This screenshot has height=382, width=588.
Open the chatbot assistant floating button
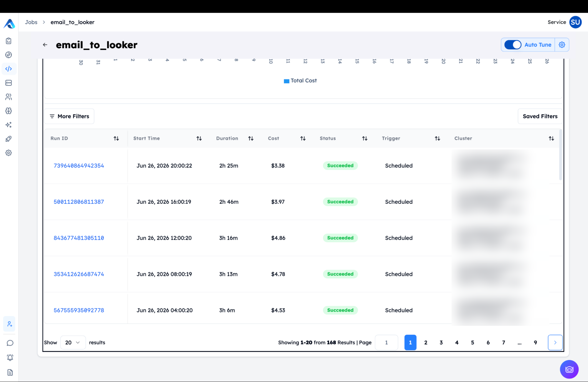click(x=569, y=369)
